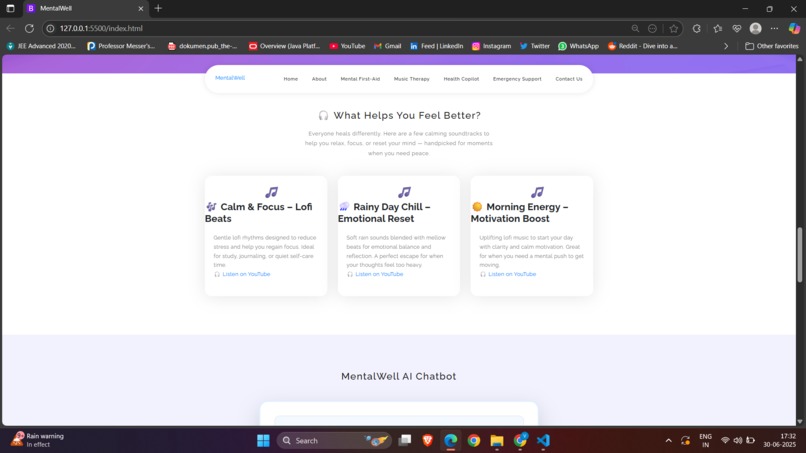Screen dimensions: 806x453
Task: Open Music Therapy nav item
Action: tap(411, 79)
